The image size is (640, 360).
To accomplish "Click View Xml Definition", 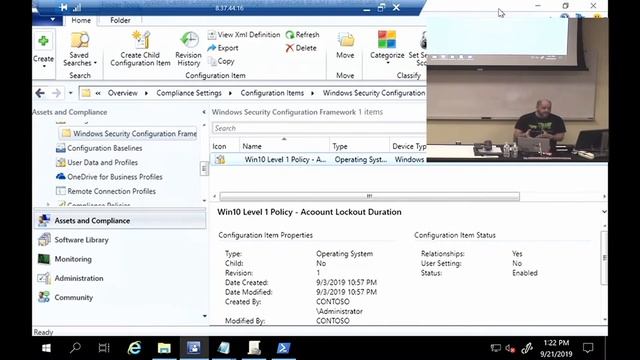I will pos(244,35).
